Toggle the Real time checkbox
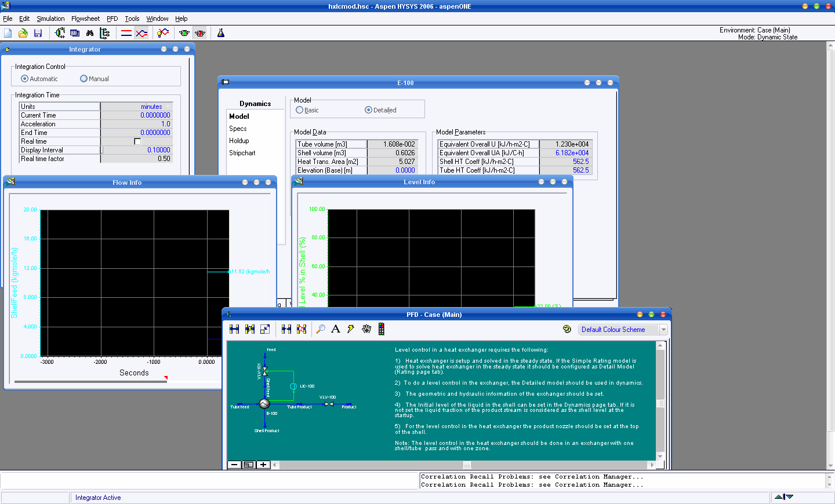This screenshot has height=504, width=835. [x=137, y=141]
